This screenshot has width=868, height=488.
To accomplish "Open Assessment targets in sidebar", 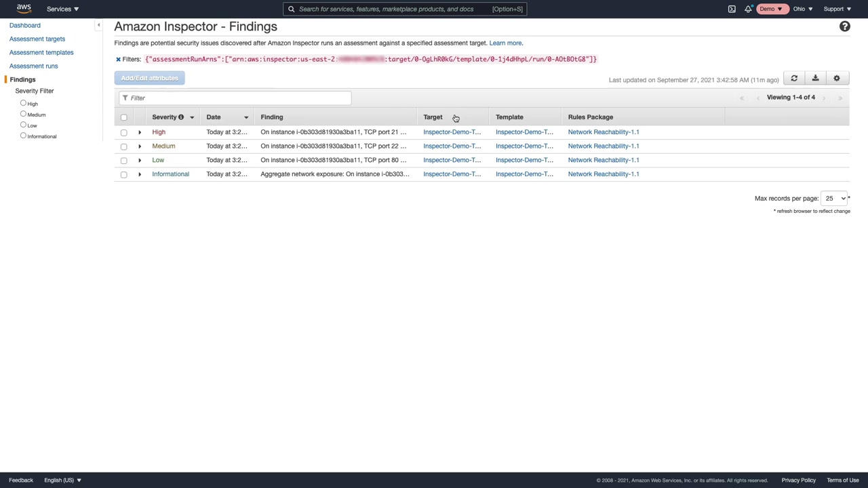I will 37,39.
